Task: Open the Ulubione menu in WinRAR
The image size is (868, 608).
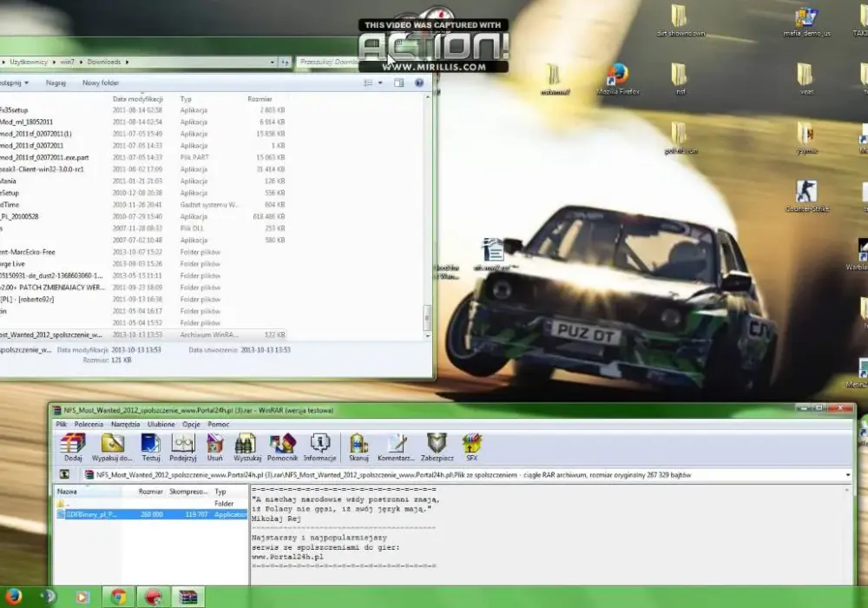Action: (x=161, y=424)
